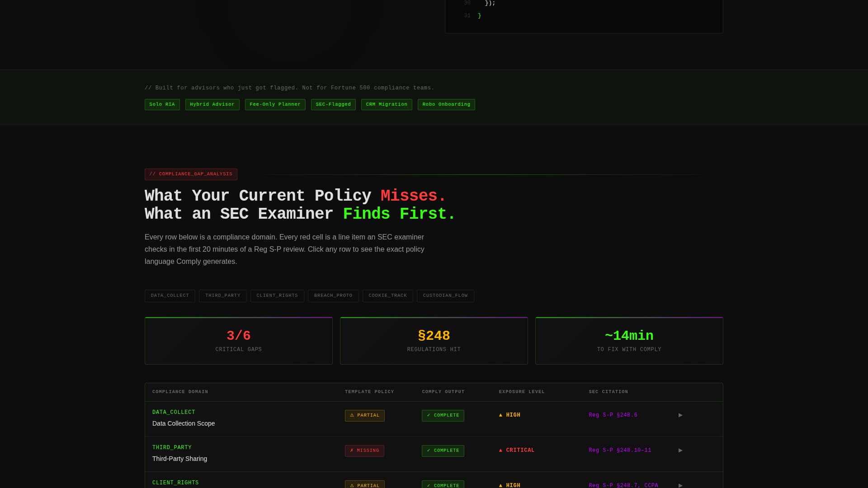Viewport: 868px width, 488px height.
Task: Open the Reg S-P §248.10-11 citation
Action: click(x=620, y=450)
